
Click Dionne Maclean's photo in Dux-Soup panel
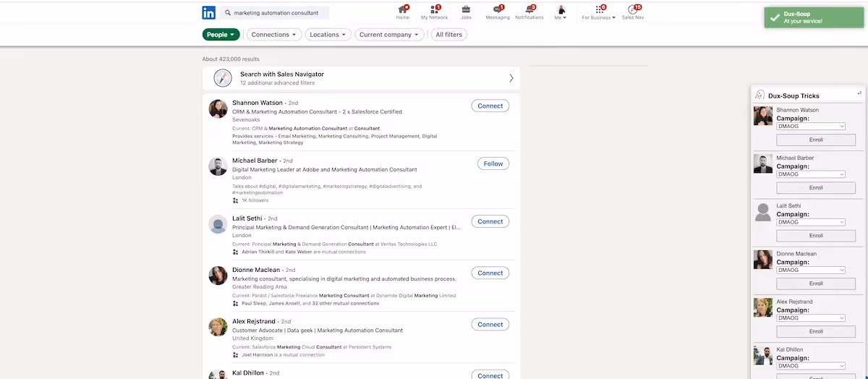pyautogui.click(x=763, y=260)
